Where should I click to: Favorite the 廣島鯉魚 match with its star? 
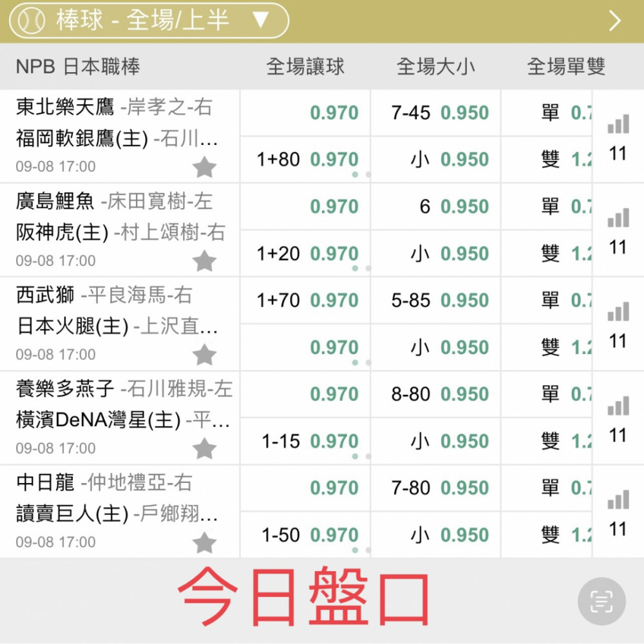click(204, 261)
